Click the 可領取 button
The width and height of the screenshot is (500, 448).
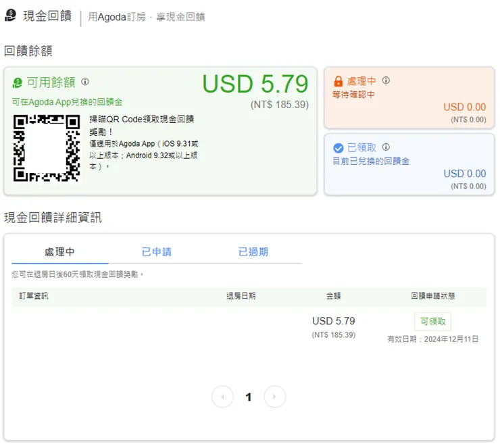(432, 322)
